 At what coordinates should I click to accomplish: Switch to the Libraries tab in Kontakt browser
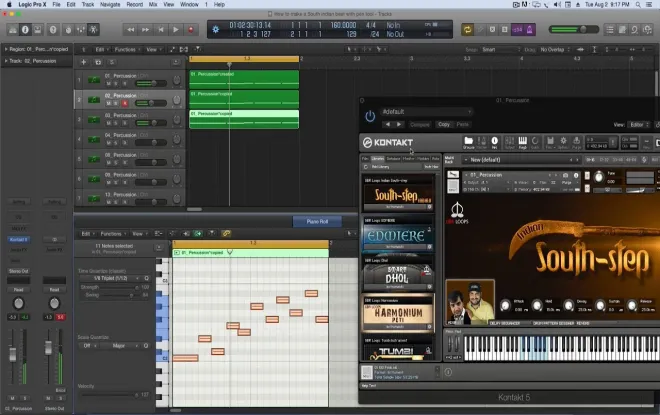(x=378, y=158)
